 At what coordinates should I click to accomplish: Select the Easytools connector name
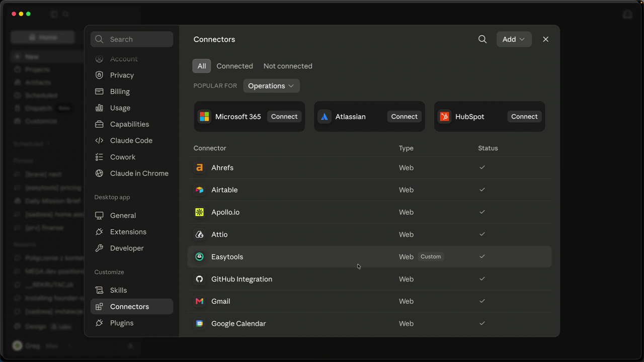tap(227, 256)
